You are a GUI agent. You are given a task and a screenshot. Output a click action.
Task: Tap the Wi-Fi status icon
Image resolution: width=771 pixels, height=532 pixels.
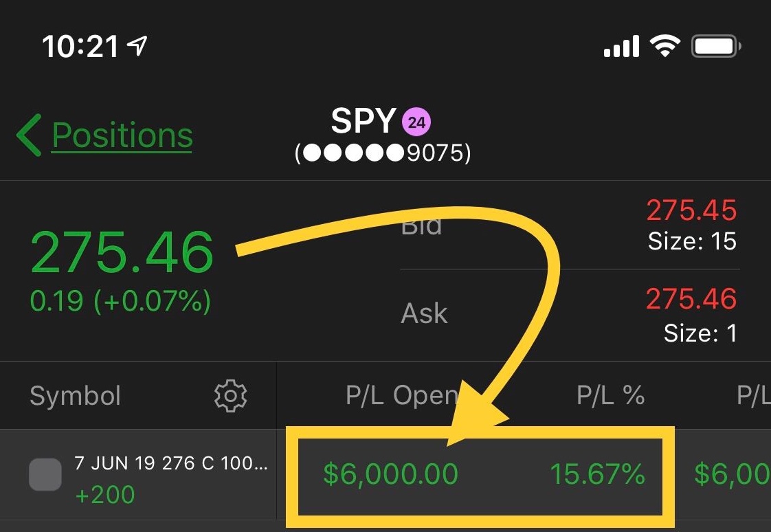tap(664, 46)
